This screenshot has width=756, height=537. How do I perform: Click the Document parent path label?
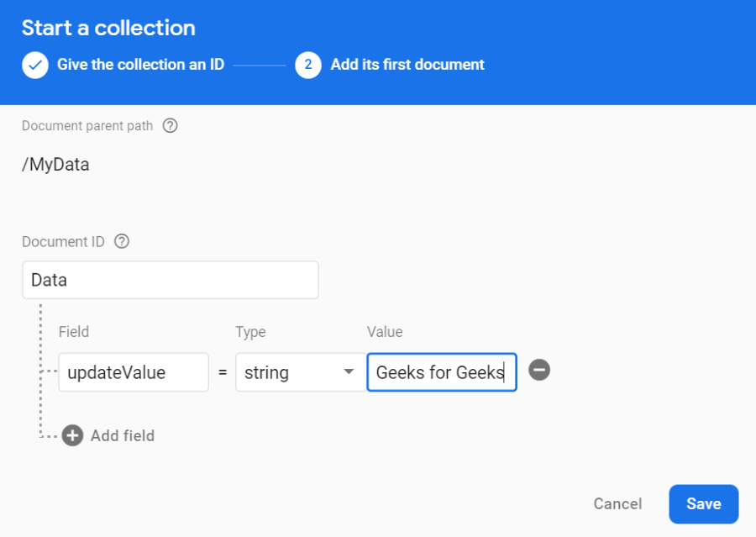[87, 125]
